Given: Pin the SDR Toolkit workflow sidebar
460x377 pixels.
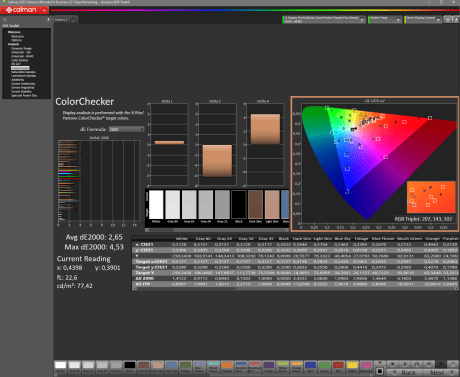Looking at the screenshot, I should click(x=48, y=20).
